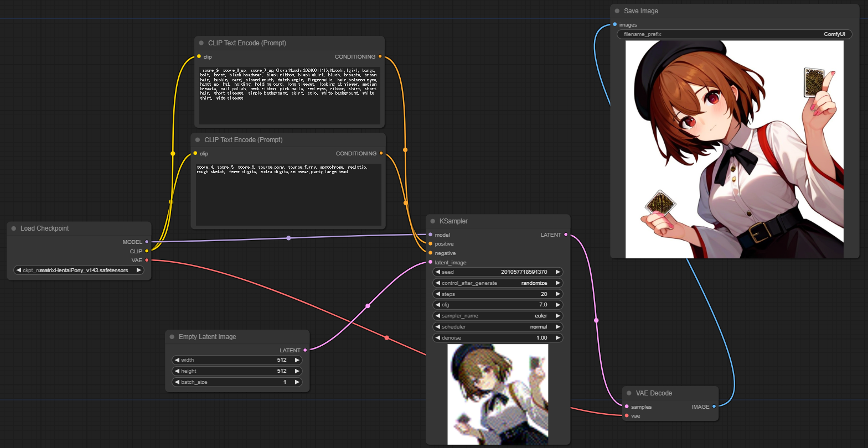Select the CONDITIONING output of the score_4 prompt node
The width and height of the screenshot is (868, 448).
[381, 153]
